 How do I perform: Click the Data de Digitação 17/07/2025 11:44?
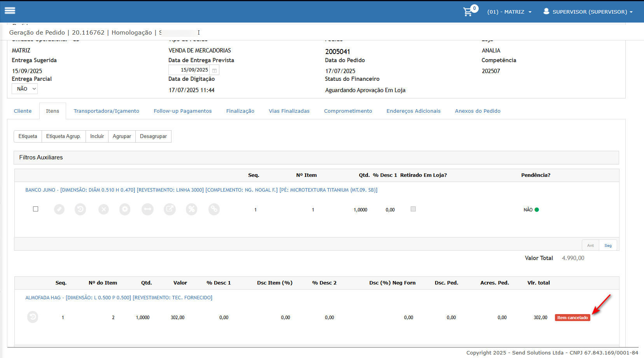tap(192, 90)
